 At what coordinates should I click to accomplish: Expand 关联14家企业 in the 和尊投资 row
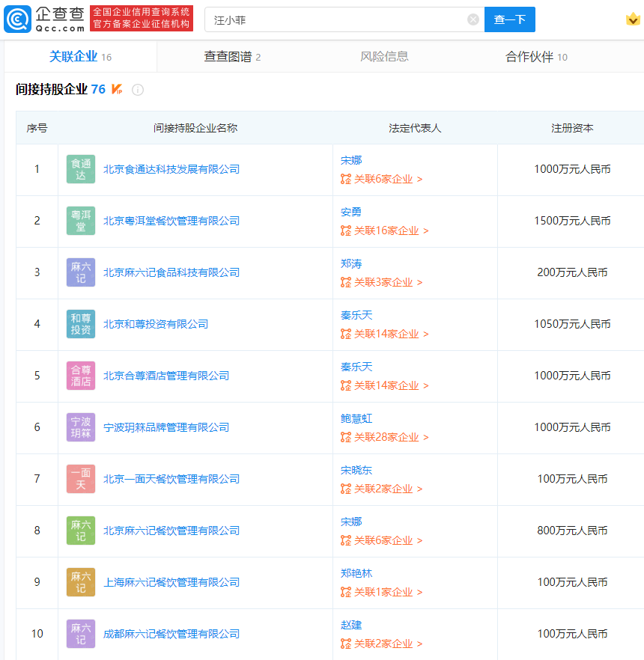point(385,334)
